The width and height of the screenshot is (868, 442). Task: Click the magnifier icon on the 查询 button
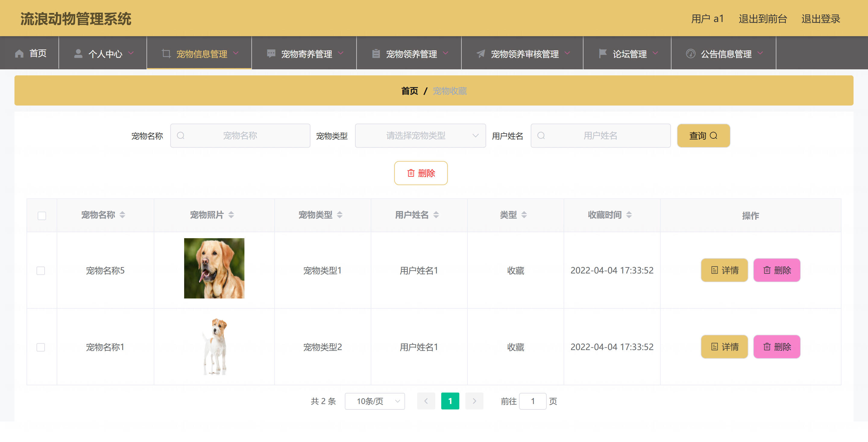[x=713, y=136]
